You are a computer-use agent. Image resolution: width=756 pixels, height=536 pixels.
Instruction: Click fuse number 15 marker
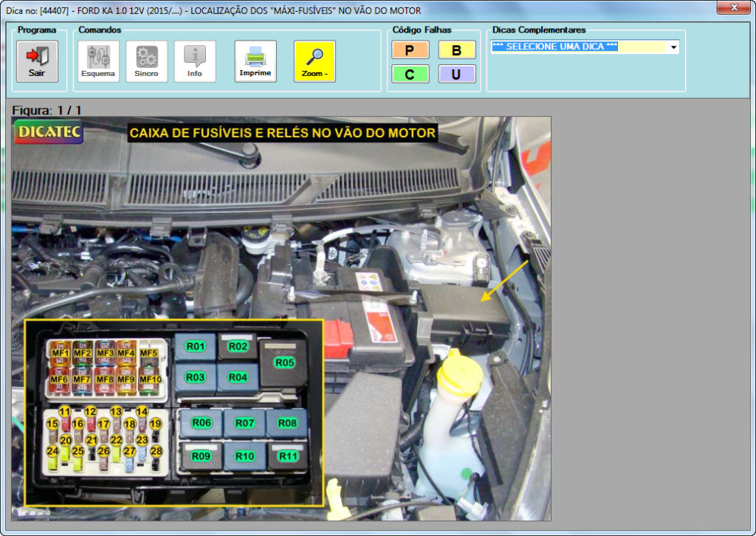coord(52,425)
